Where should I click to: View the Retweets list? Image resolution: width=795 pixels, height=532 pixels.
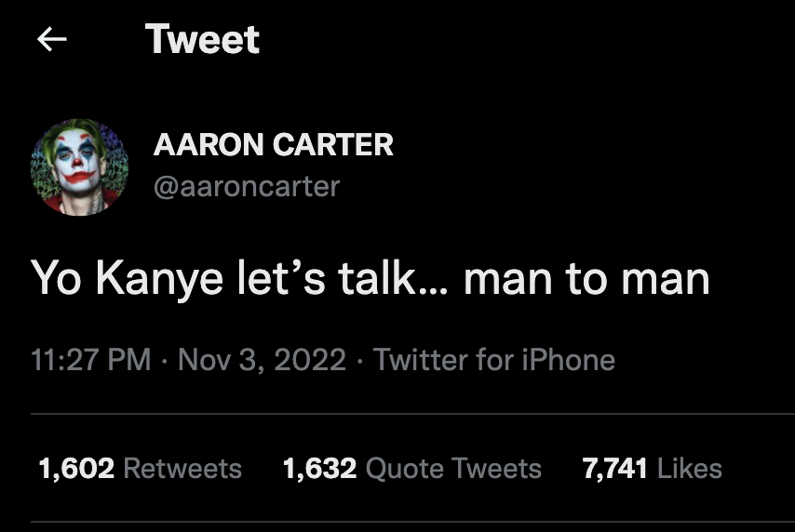click(182, 468)
